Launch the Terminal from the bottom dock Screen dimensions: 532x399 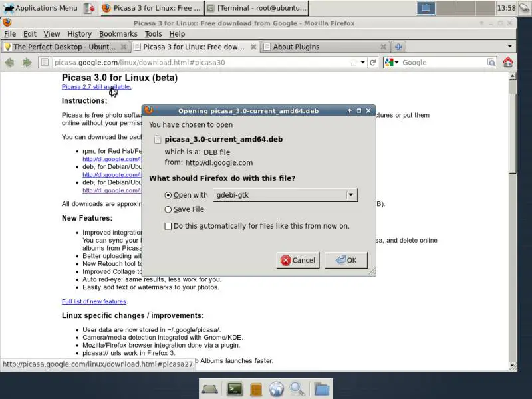(x=235, y=389)
